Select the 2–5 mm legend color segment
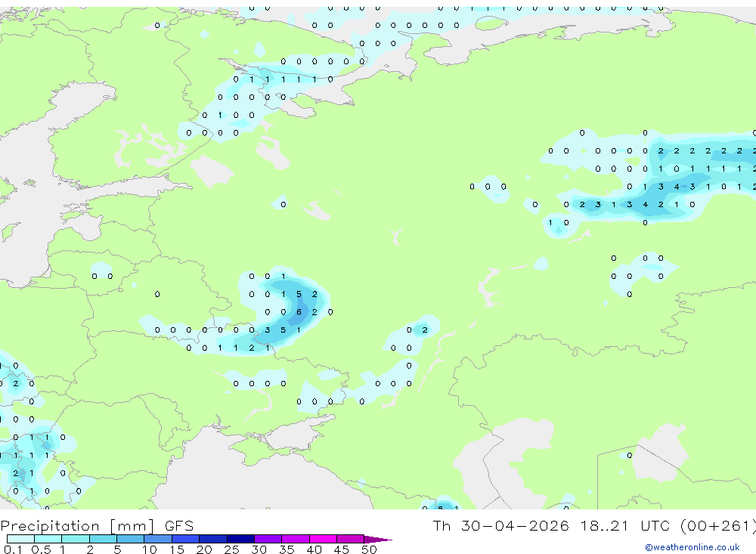Screen dimensions: 756x554 tap(103, 539)
